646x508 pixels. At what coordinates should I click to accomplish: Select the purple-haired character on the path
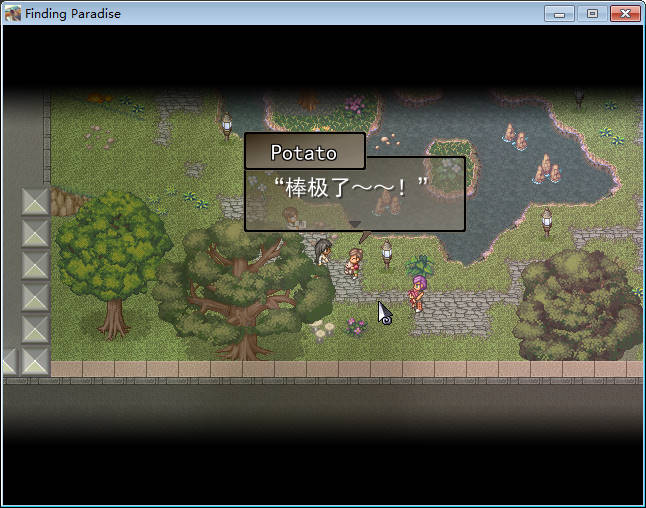coord(417,293)
